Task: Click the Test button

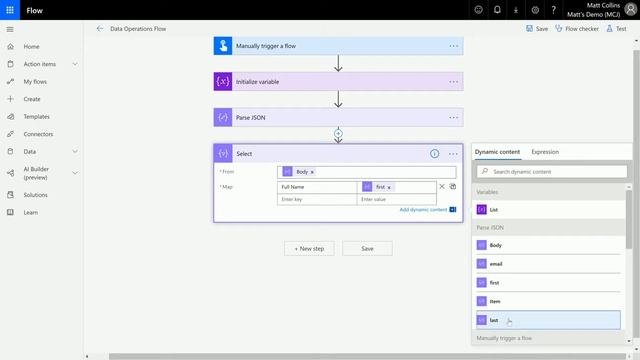Action: click(x=616, y=29)
